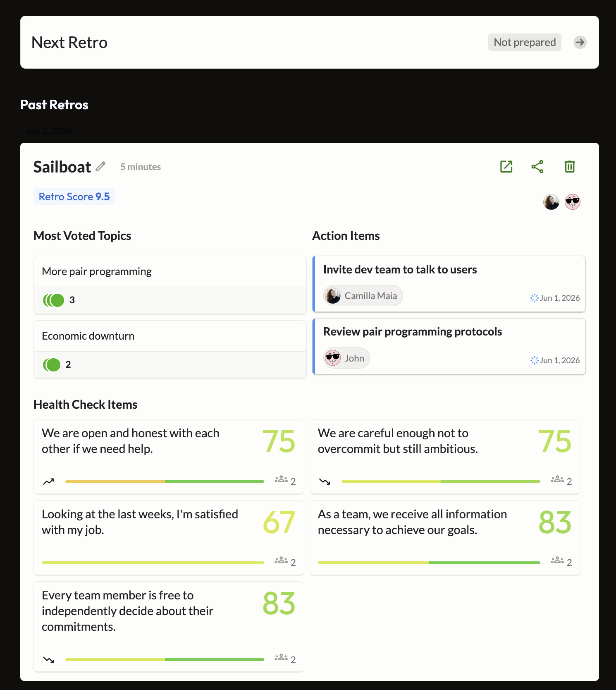Click the participants icon on open and honest card

(281, 479)
